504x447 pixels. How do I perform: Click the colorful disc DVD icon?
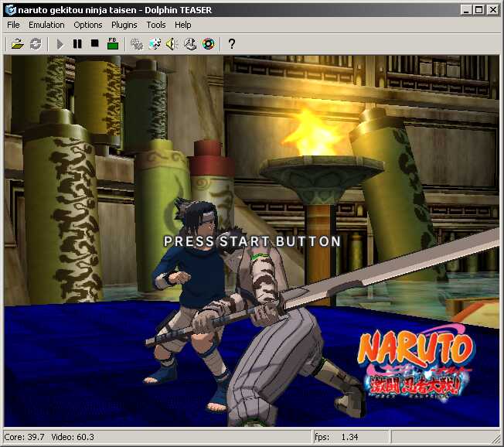pyautogui.click(x=208, y=44)
